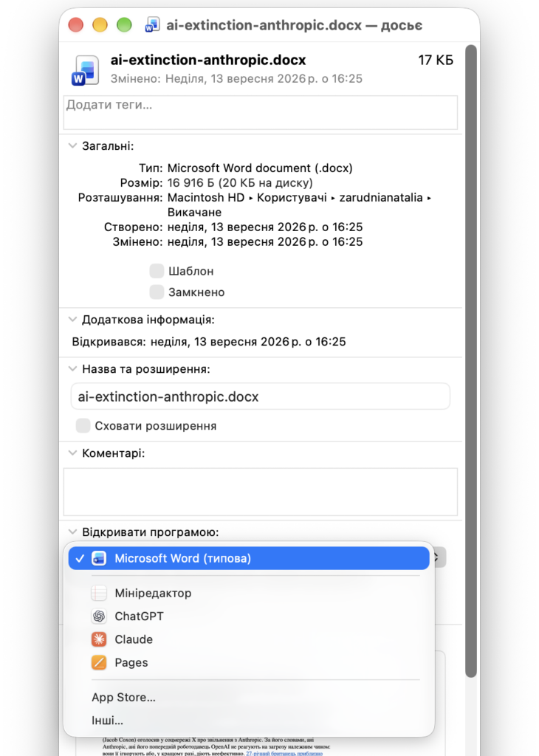
Task: Click the green zoom window button
Action: point(124,24)
